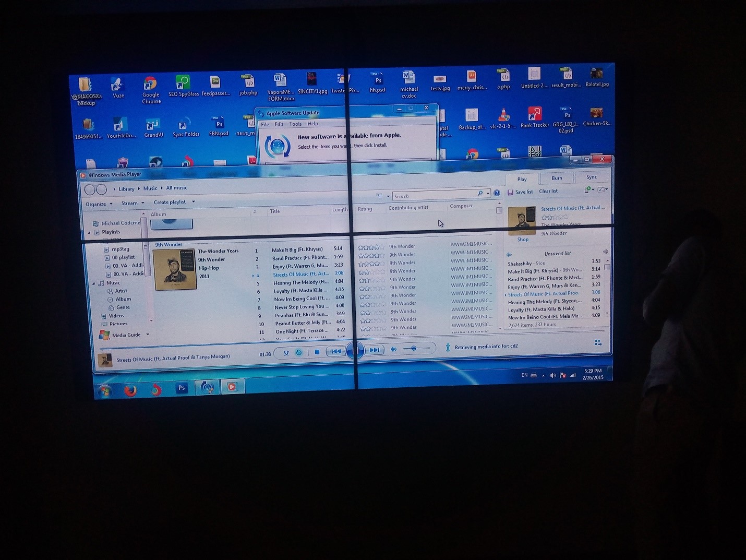Screen dimensions: 746x560
Task: Click the Clear list button
Action: click(x=548, y=191)
